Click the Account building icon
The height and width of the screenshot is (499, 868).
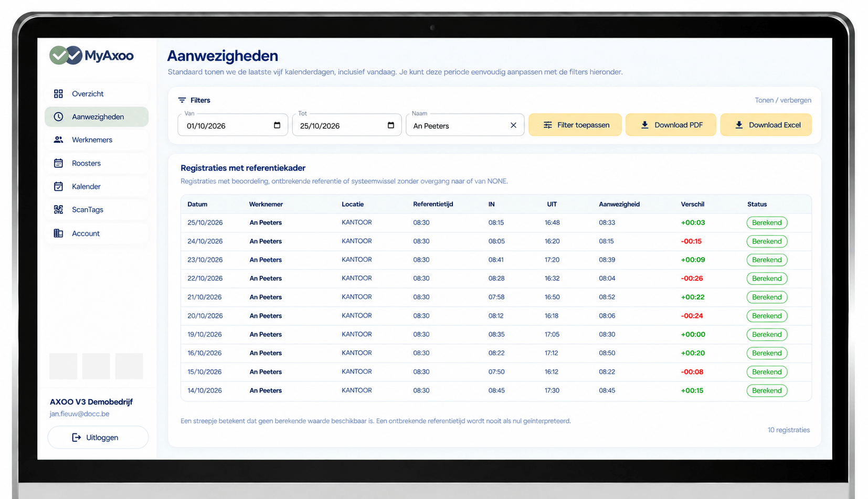tap(58, 233)
